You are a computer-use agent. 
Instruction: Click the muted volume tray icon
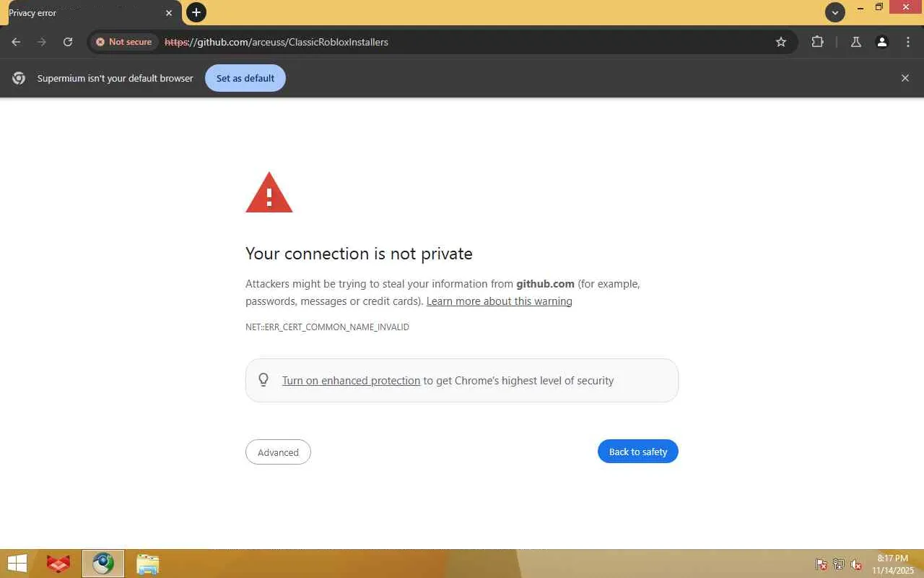click(856, 564)
